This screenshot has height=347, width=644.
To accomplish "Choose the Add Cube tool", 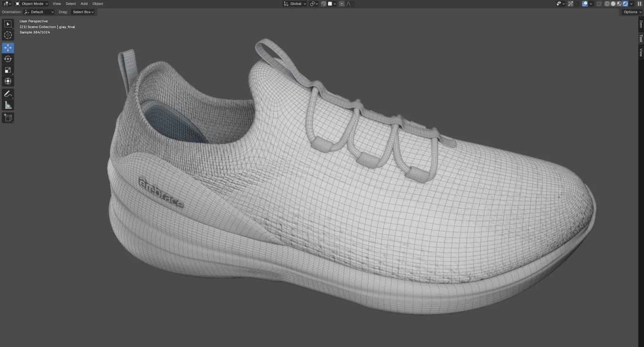I will [8, 118].
